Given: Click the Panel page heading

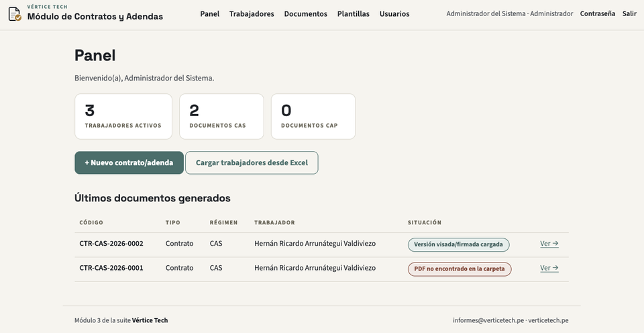Looking at the screenshot, I should tap(95, 56).
